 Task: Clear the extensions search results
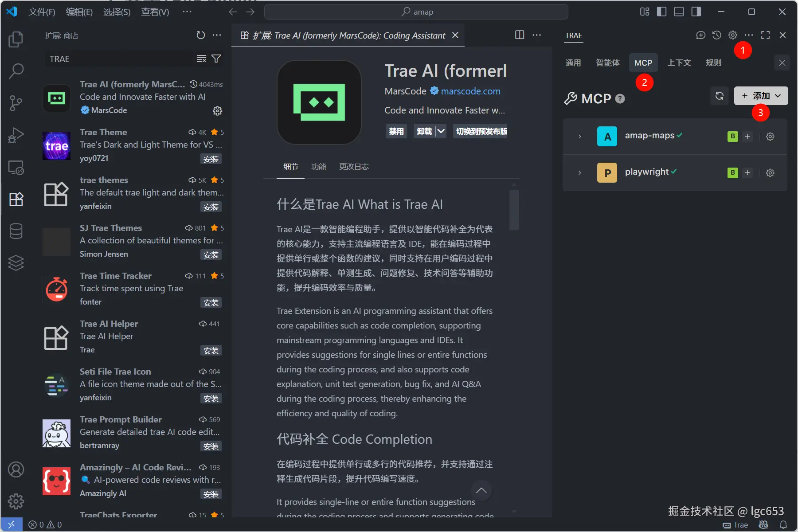(x=201, y=59)
